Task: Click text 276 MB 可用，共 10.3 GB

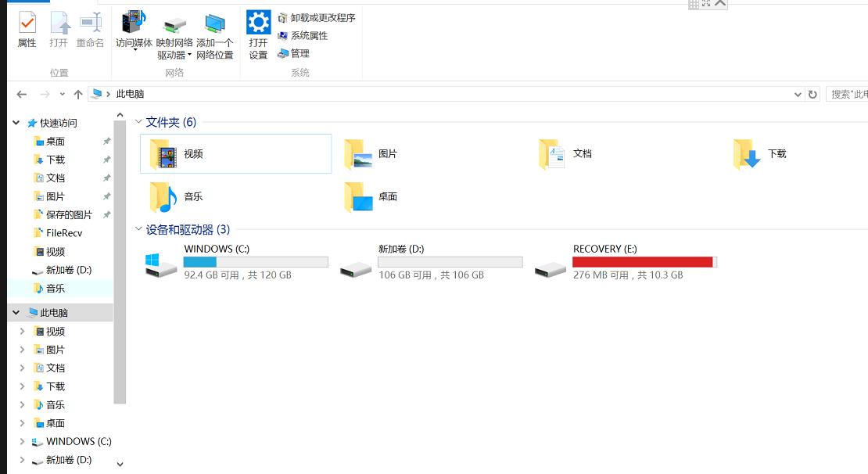Action: pyautogui.click(x=628, y=275)
